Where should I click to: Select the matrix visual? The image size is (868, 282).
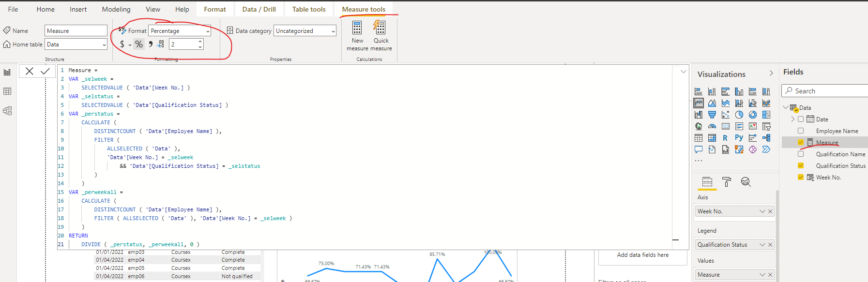712,138
